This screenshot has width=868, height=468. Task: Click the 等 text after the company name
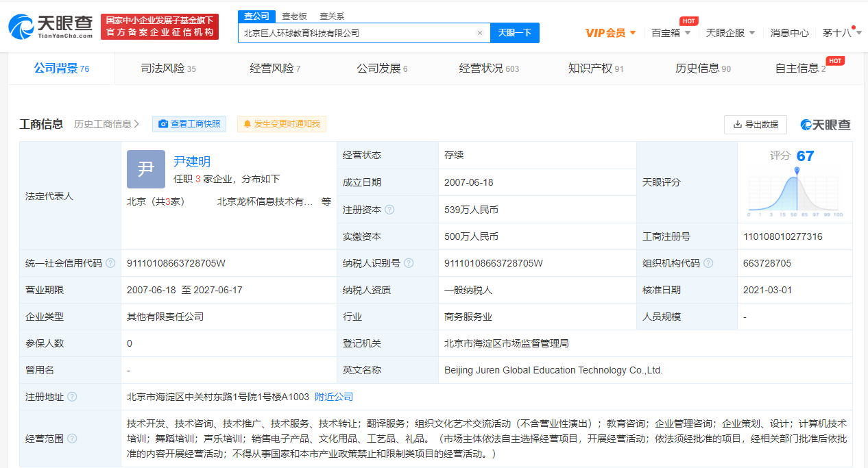coord(326,201)
